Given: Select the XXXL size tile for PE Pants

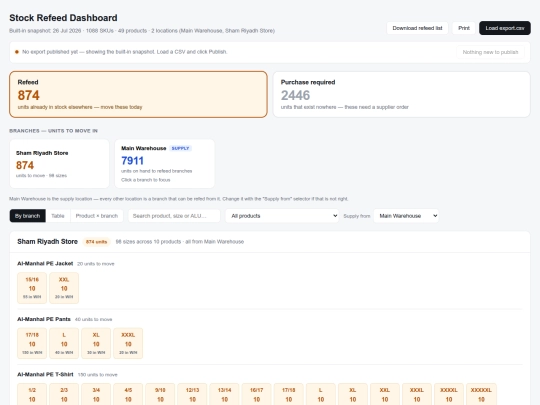Looking at the screenshot, I should coord(128,343).
